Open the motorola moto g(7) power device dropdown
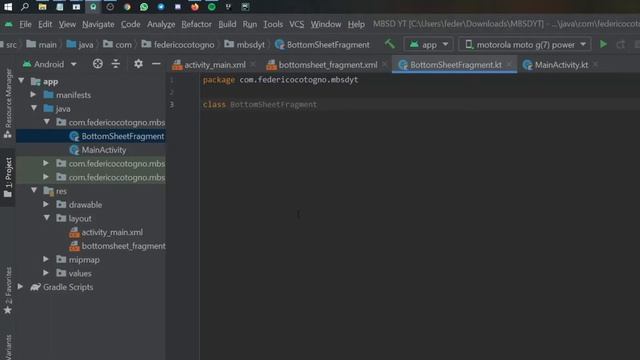 [525, 44]
